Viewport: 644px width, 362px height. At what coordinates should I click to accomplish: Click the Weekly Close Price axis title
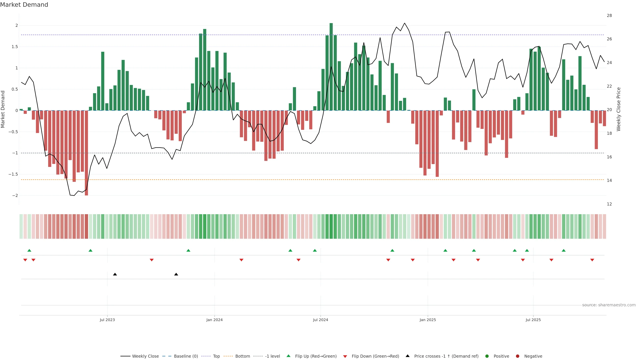[619, 109]
